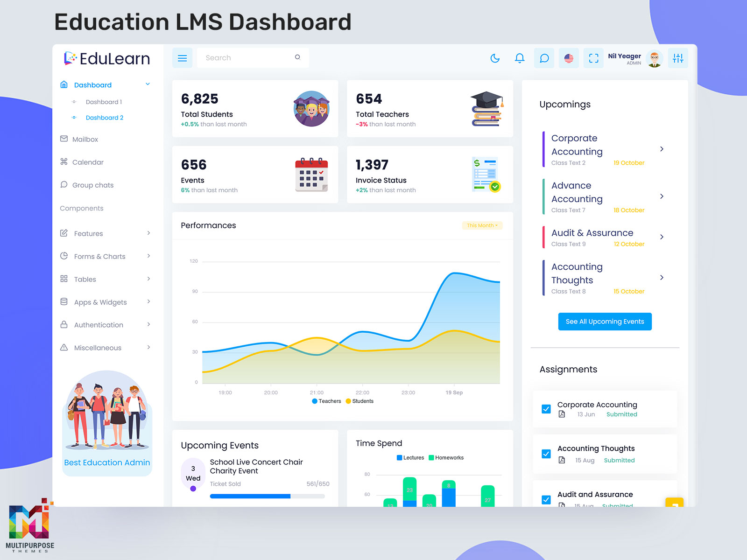This screenshot has width=747, height=560.
Task: Open the notifications bell icon
Action: click(x=520, y=58)
